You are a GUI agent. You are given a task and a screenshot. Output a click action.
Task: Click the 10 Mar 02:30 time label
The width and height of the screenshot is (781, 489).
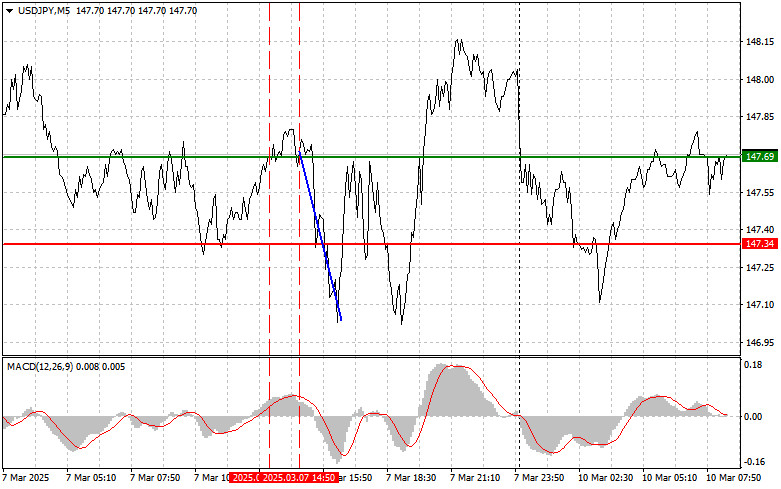pyautogui.click(x=605, y=479)
